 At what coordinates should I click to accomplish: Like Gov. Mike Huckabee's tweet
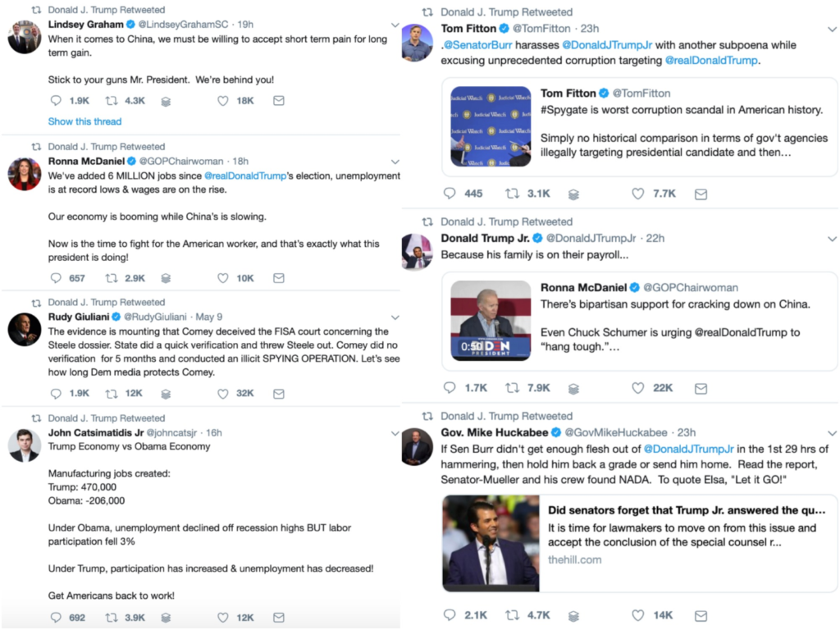pyautogui.click(x=638, y=615)
